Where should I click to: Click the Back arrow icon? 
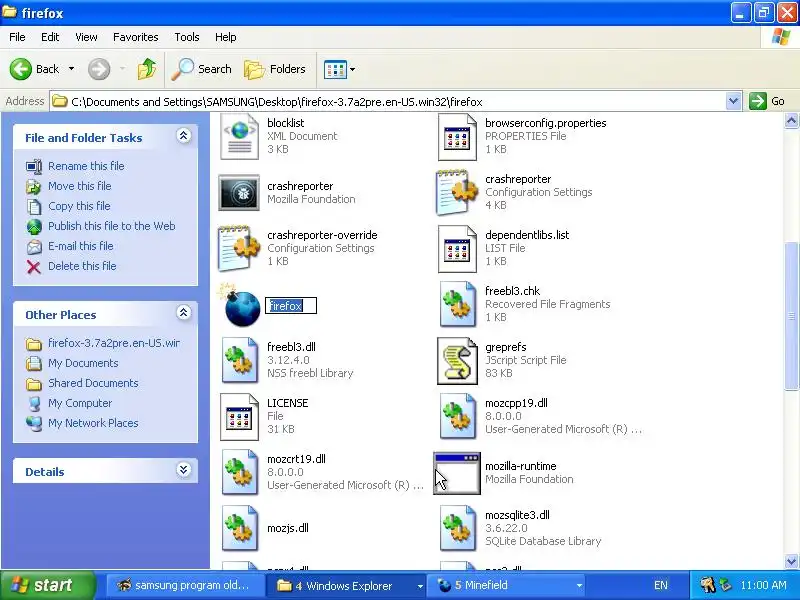click(21, 69)
